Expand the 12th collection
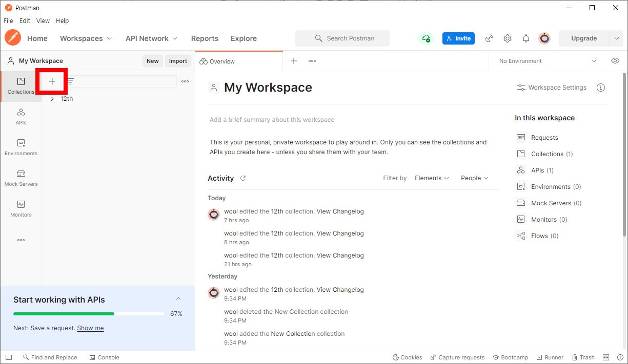Screen dimensions: 628x364 (52, 99)
